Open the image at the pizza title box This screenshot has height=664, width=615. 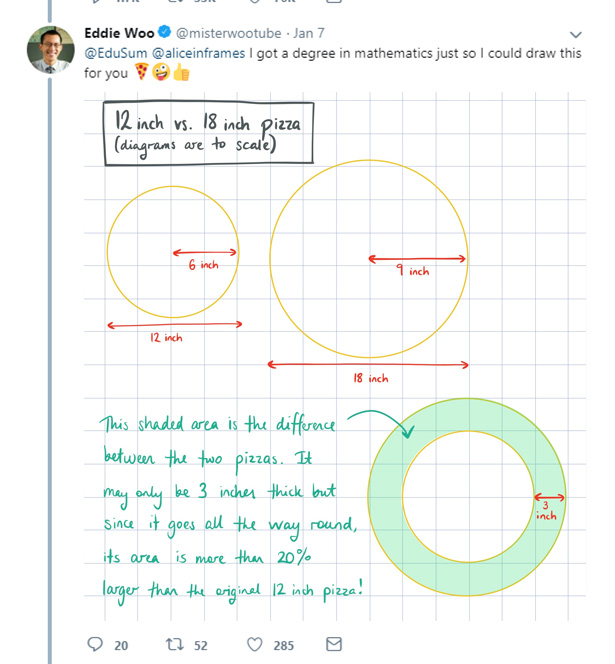[208, 133]
